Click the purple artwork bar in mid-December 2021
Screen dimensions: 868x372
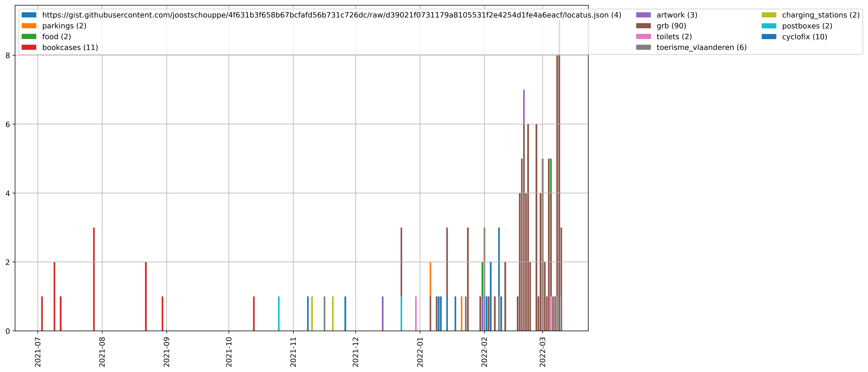click(x=382, y=314)
